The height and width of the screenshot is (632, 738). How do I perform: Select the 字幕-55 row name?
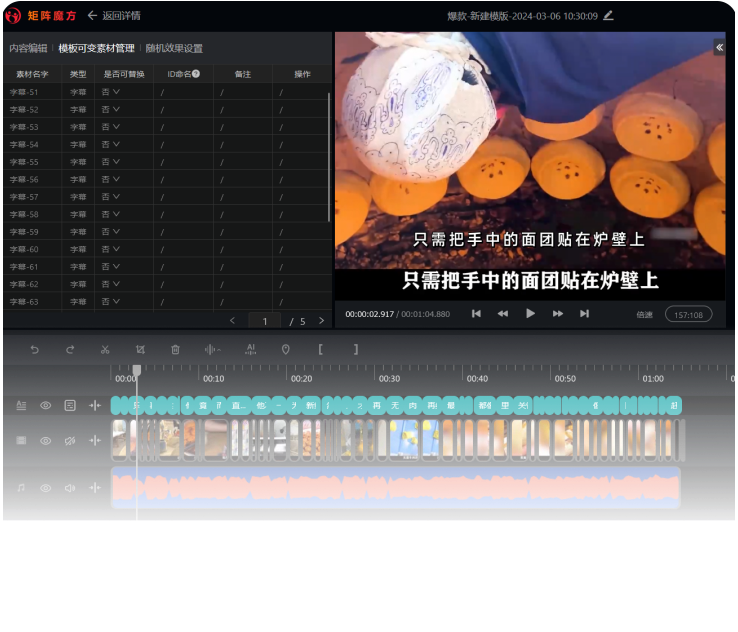[24, 162]
